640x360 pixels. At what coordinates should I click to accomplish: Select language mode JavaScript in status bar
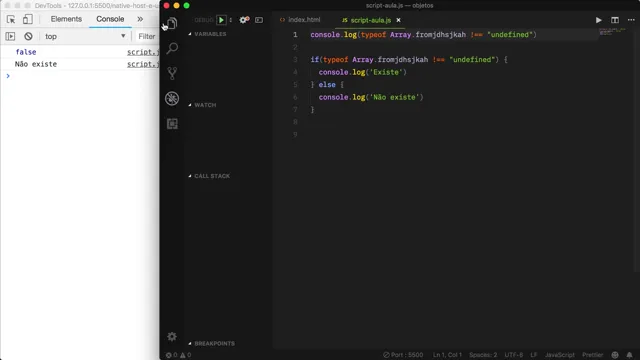[x=560, y=355]
